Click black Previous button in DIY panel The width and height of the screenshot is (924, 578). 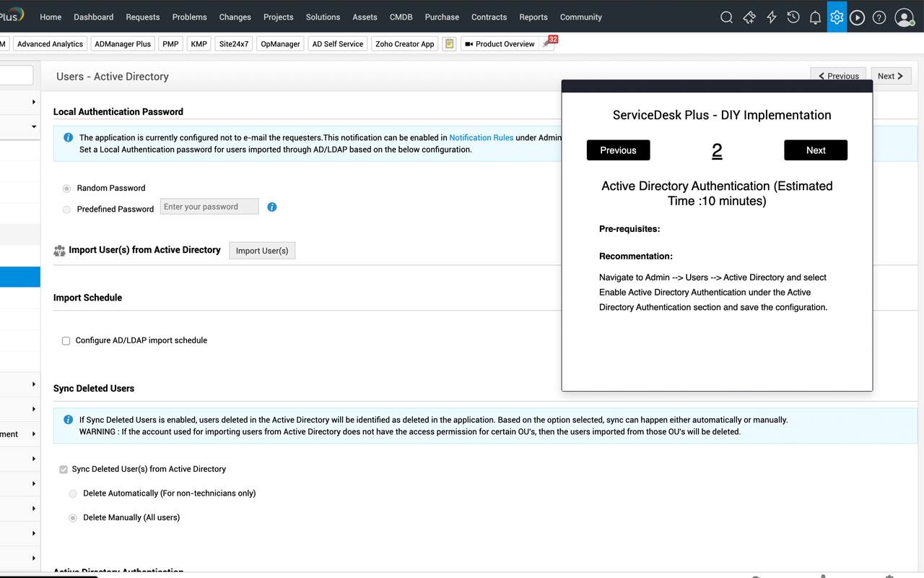[x=619, y=150]
